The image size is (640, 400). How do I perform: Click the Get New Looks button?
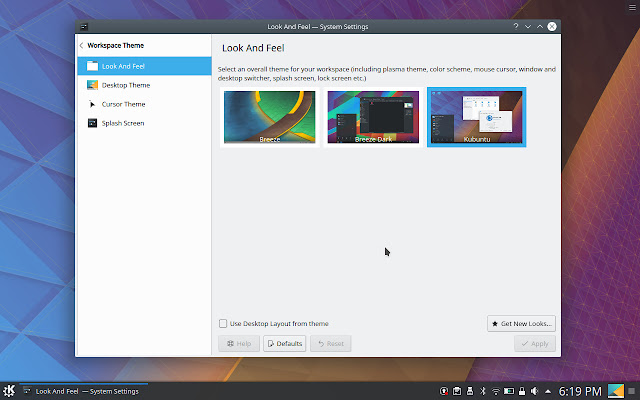[521, 324]
